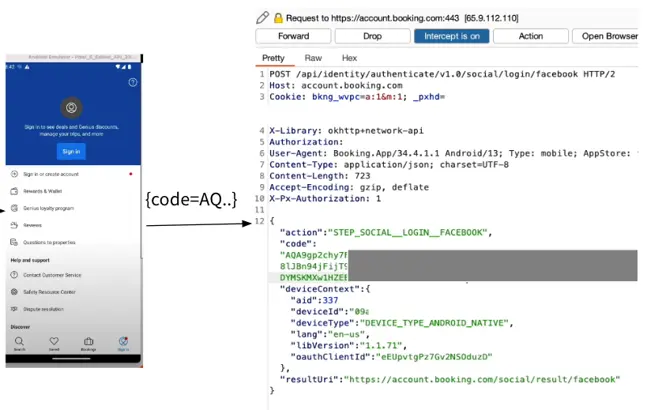The height and width of the screenshot is (410, 662).
Task: Click the Forward button
Action: coord(293,36)
